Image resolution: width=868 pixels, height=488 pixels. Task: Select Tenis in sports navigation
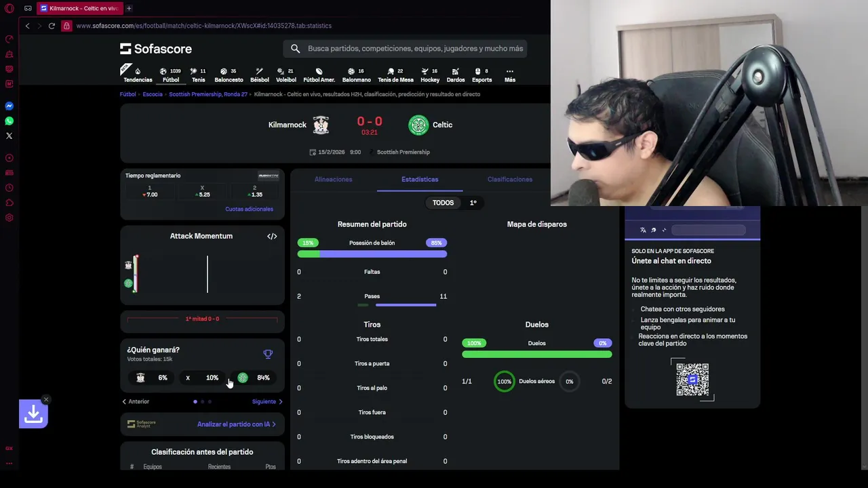pyautogui.click(x=198, y=75)
